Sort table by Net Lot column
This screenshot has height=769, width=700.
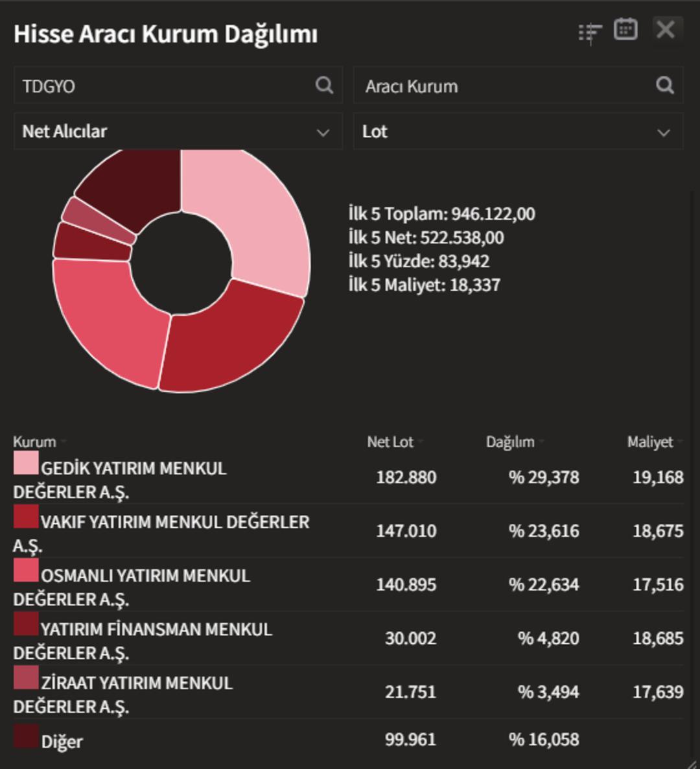pyautogui.click(x=390, y=442)
